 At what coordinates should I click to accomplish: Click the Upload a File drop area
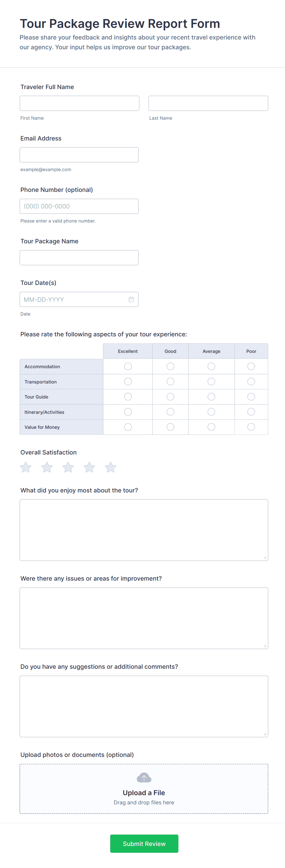tap(144, 795)
